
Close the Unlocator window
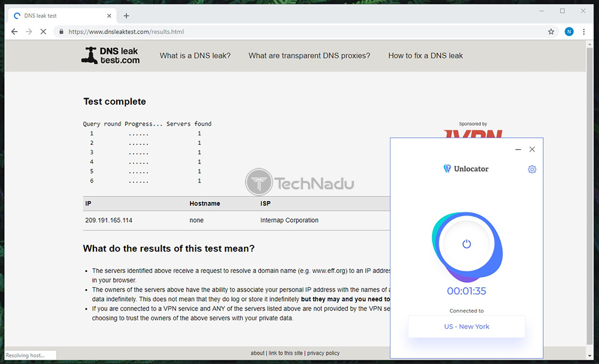tap(532, 149)
